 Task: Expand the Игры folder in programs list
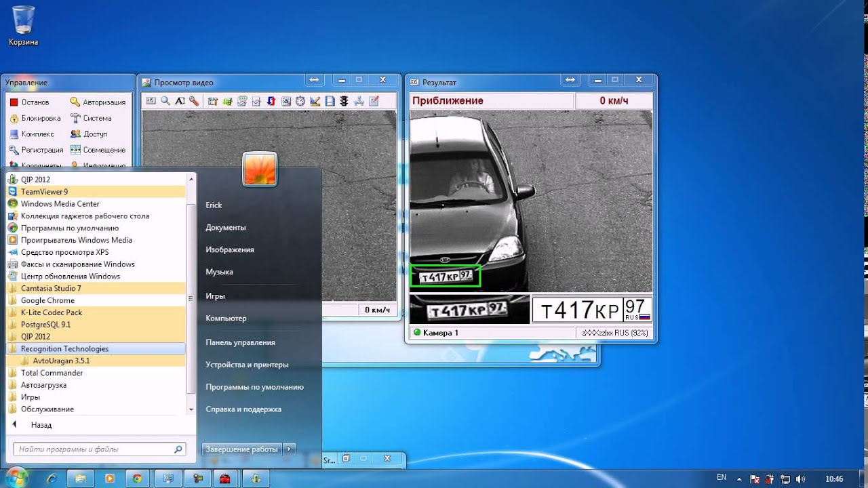coord(96,397)
